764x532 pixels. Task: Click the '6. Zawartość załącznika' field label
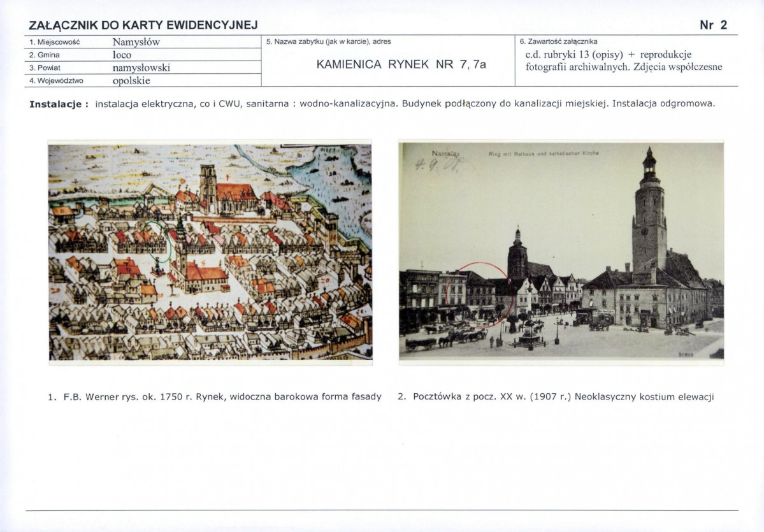click(x=558, y=41)
